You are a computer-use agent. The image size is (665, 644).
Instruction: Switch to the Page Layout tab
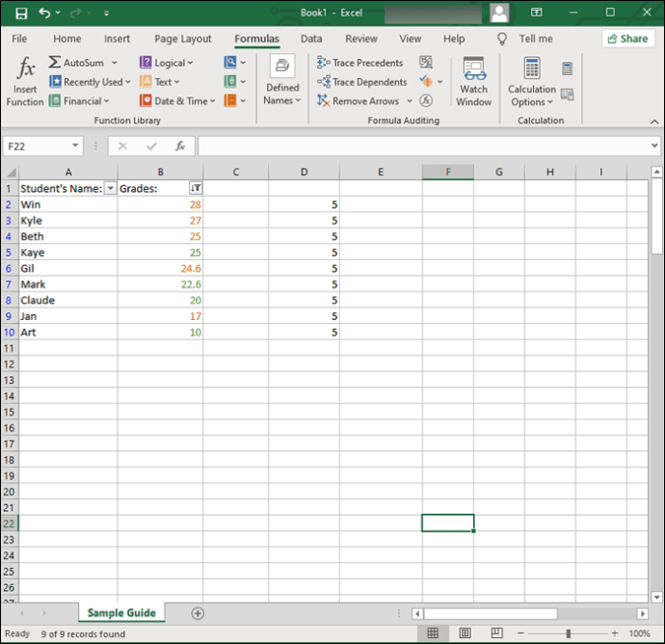pyautogui.click(x=183, y=39)
